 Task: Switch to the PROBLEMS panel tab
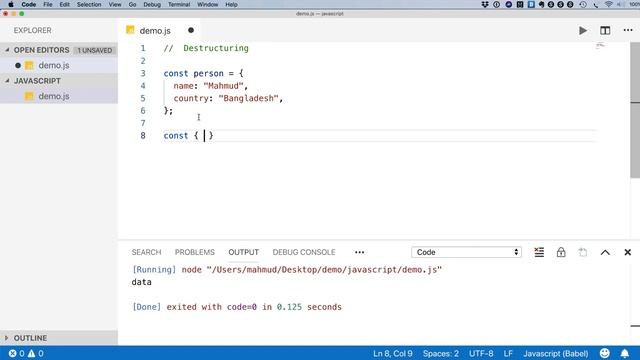coord(195,252)
